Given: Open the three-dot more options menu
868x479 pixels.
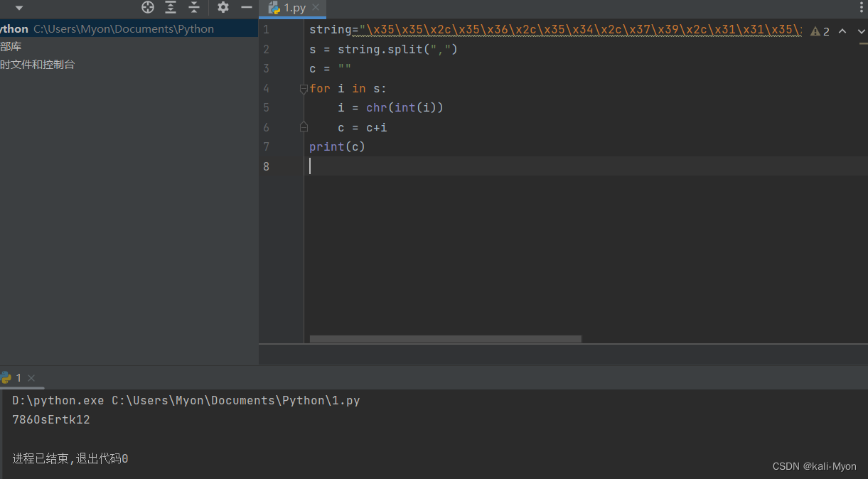Looking at the screenshot, I should [862, 6].
